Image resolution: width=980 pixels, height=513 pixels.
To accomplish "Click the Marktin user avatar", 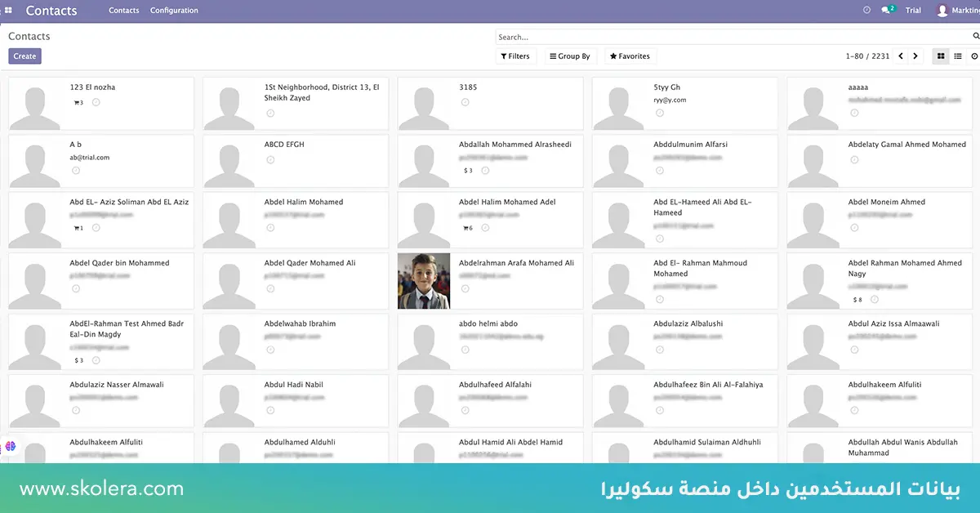I will tap(942, 11).
